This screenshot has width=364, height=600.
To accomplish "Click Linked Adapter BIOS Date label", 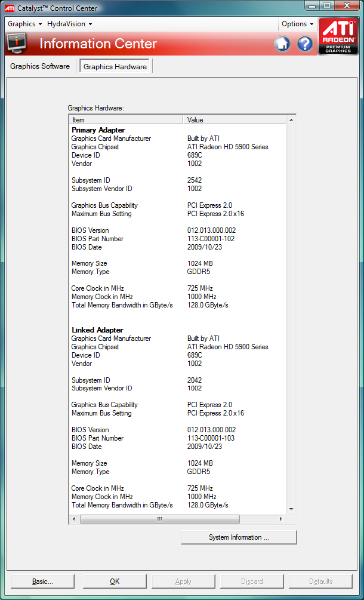I will 87,447.
